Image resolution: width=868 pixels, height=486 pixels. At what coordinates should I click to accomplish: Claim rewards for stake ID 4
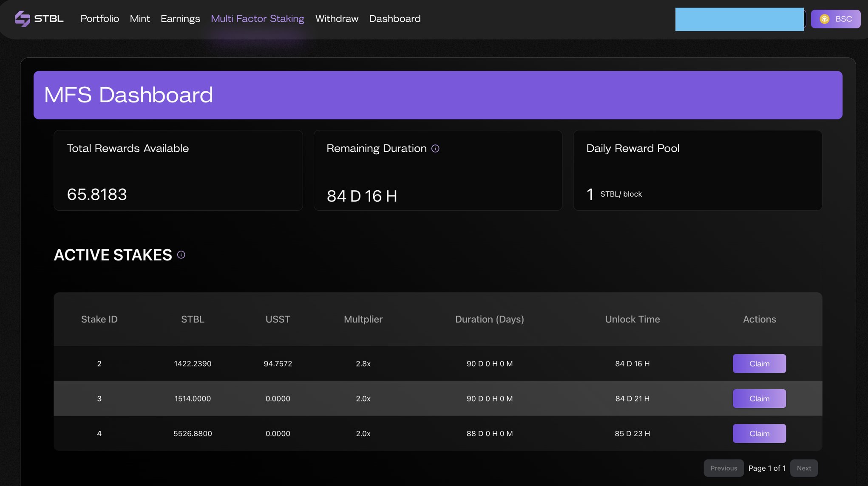coord(759,433)
